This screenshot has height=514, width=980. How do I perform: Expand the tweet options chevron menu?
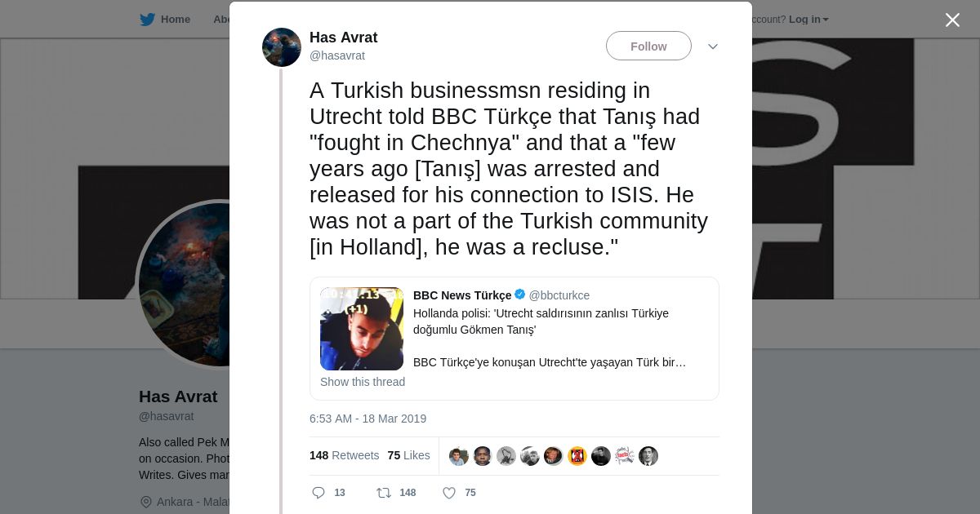(713, 47)
